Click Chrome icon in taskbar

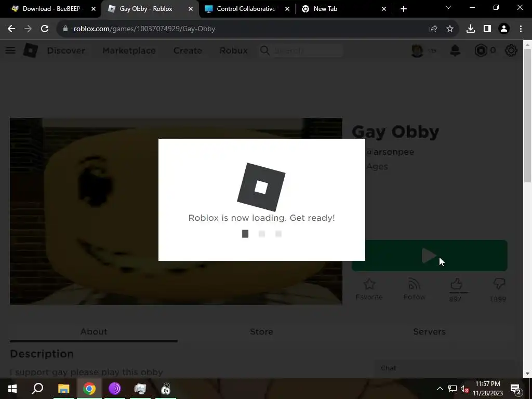point(89,389)
